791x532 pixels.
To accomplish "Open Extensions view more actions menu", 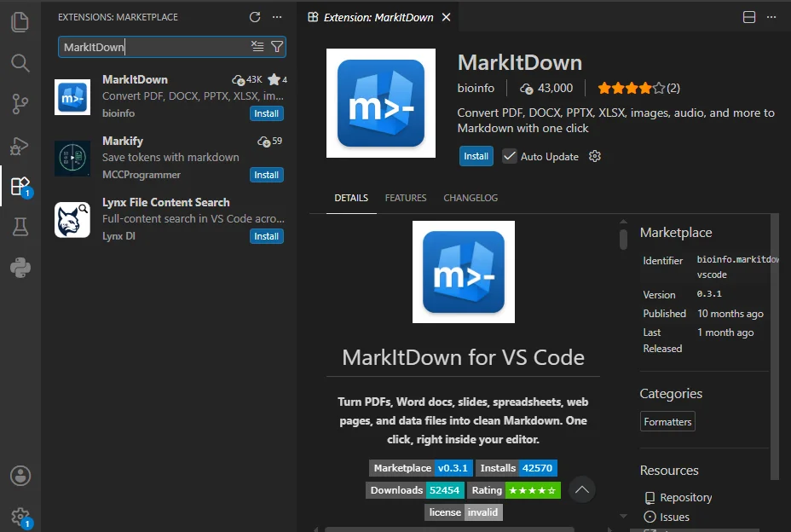I will coord(277,17).
